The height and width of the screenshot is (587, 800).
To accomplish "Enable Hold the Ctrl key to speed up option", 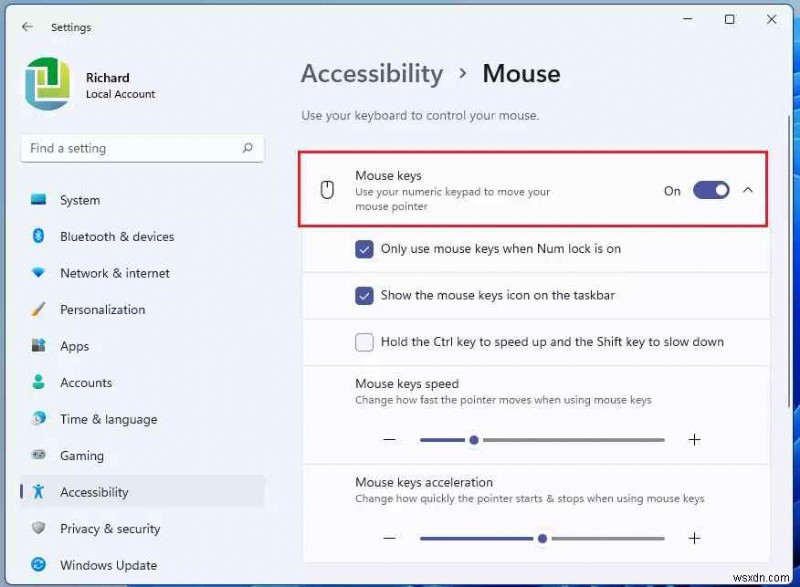I will click(x=365, y=342).
